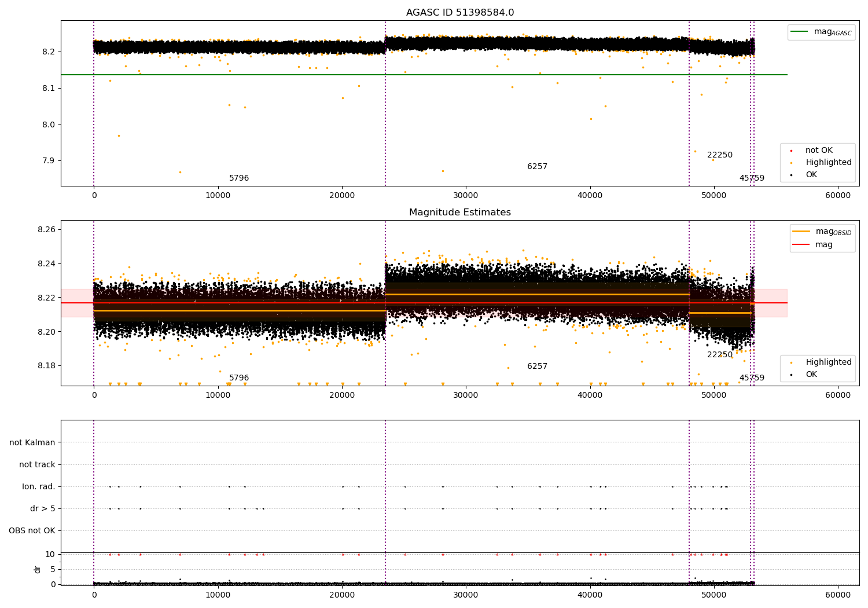Click y-tick 10 on bottom dr axis
This screenshot has width=868, height=608.
coord(50,555)
